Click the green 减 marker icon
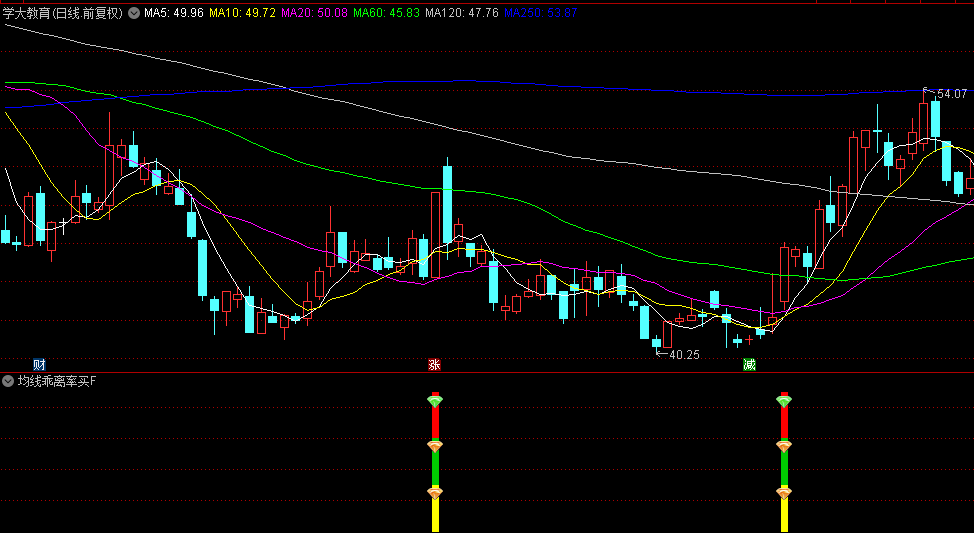The height and width of the screenshot is (533, 974). [749, 365]
